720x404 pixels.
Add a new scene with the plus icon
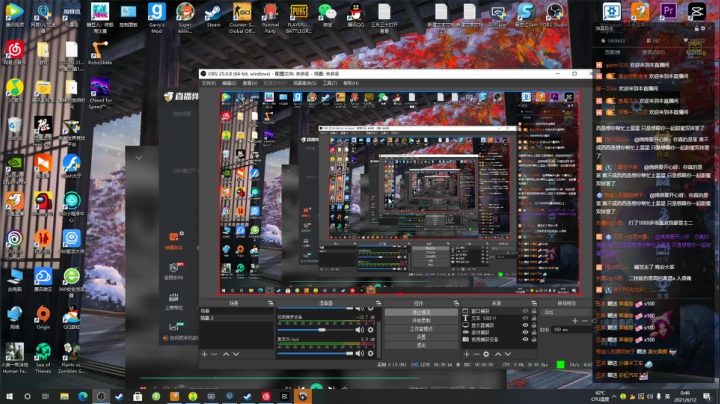pyautogui.click(x=204, y=354)
